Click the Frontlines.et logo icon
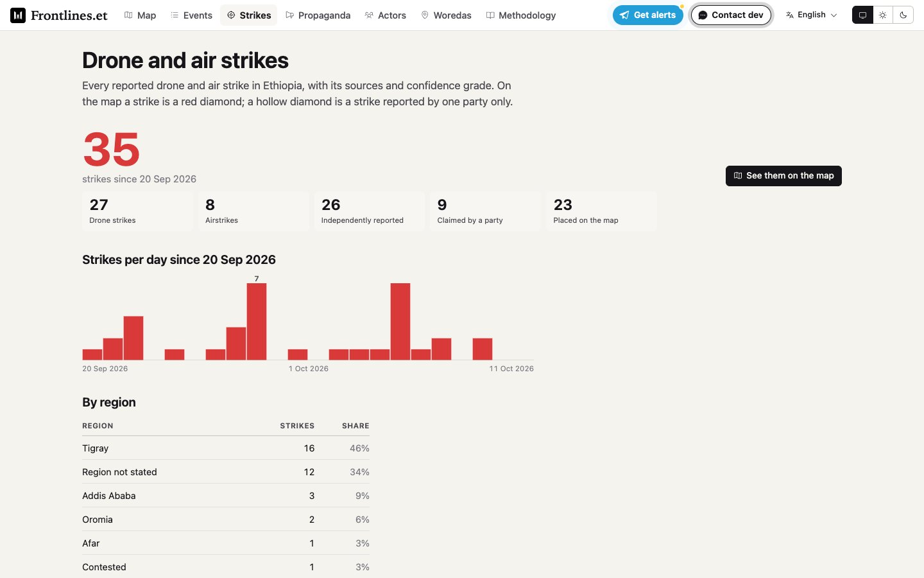The image size is (924, 578). pyautogui.click(x=18, y=15)
